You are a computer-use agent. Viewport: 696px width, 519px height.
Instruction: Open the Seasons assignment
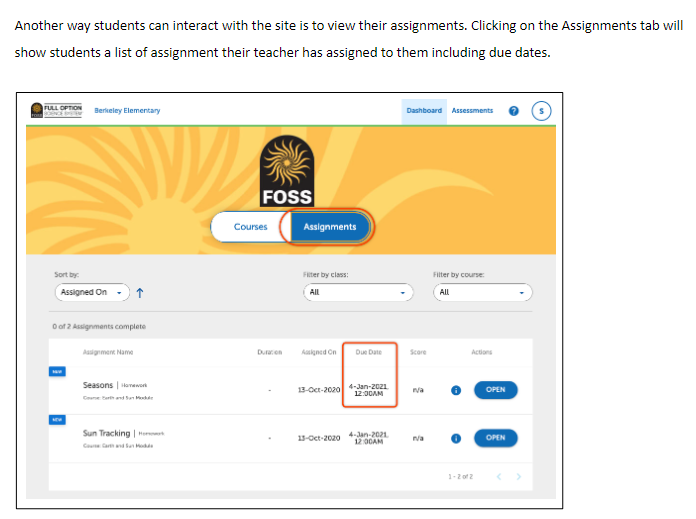click(496, 390)
